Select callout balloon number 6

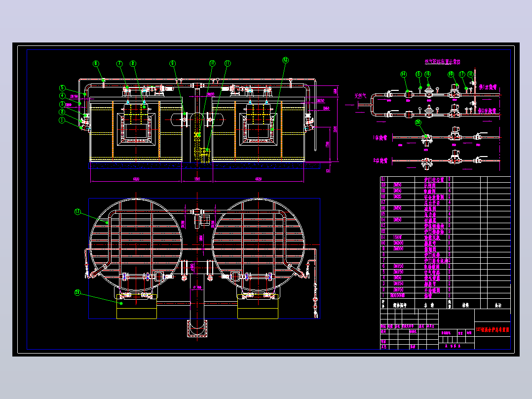(96, 64)
